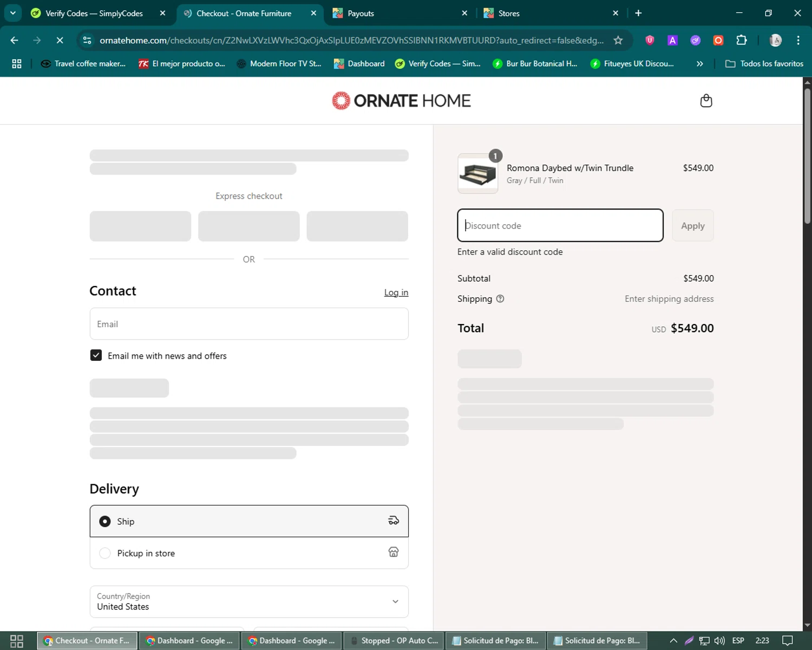Show hidden system tray icons
The image size is (812, 650).
[x=673, y=641]
